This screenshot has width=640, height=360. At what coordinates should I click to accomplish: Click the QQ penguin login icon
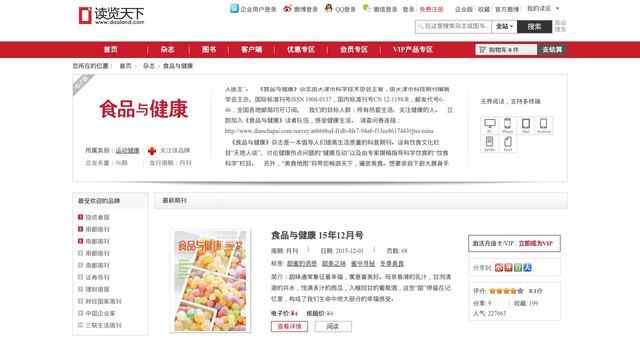coord(329,8)
